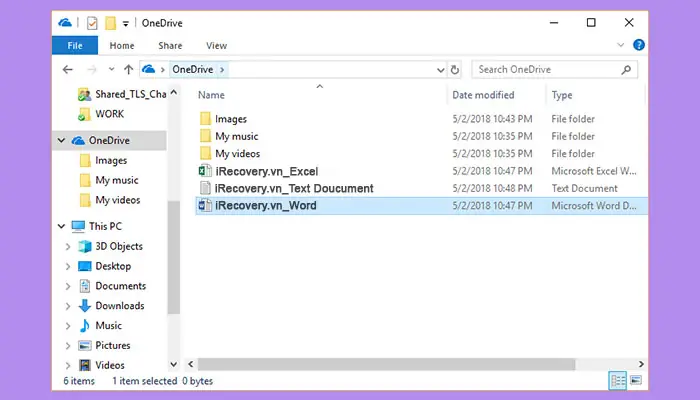Select the Images folder in file list
Screen dimensions: 700x400
pyautogui.click(x=231, y=119)
